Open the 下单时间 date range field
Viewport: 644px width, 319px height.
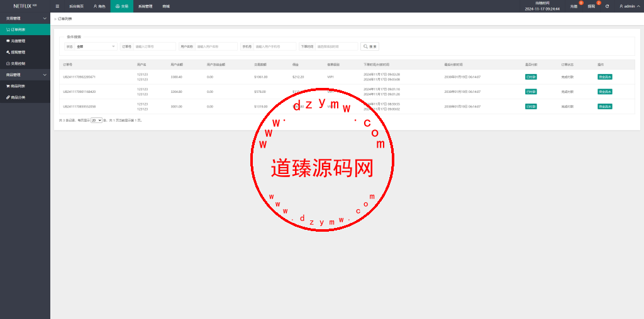click(x=337, y=46)
